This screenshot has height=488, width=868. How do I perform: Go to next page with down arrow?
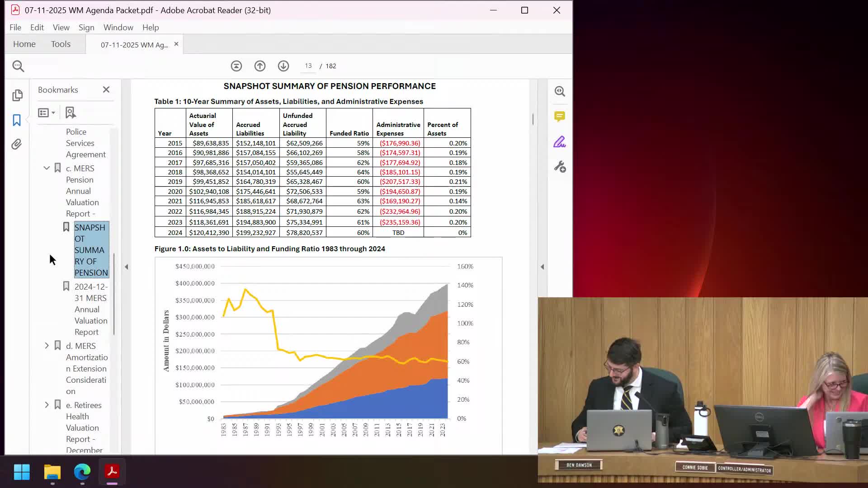click(x=283, y=66)
